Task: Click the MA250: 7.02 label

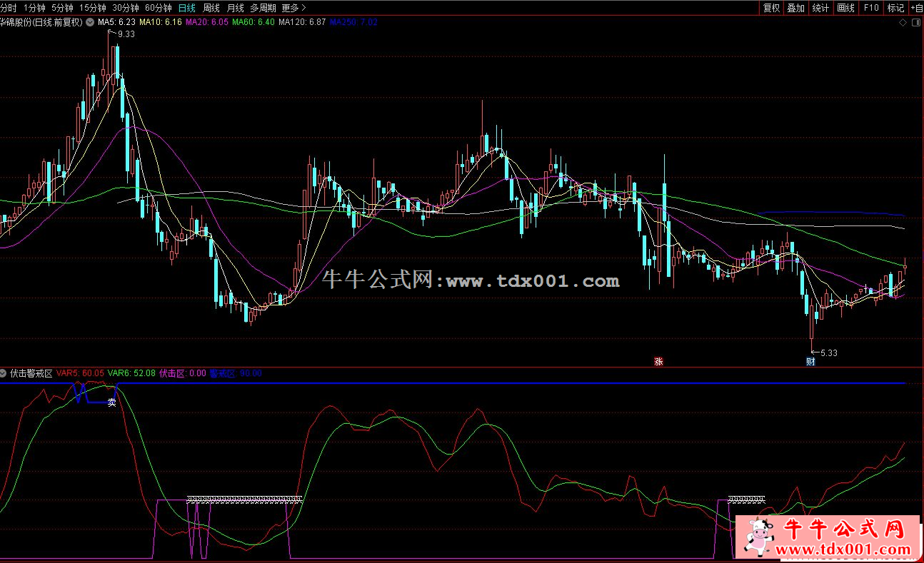Action: (353, 22)
